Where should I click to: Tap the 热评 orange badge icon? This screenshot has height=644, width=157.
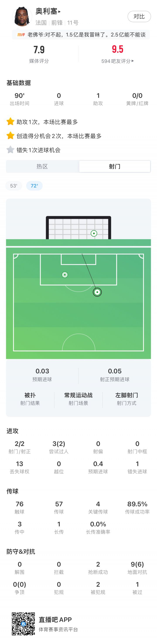coord(21,35)
